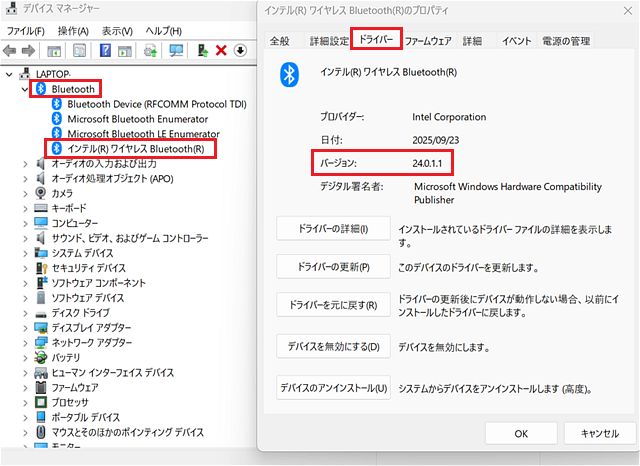Click the カメラ camera icon in tree
Viewport: 640px width, 466px height.
[x=40, y=193]
